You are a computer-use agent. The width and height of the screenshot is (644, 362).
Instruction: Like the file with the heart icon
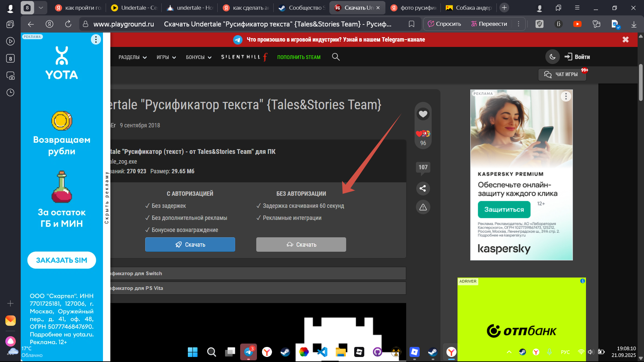coord(423,114)
